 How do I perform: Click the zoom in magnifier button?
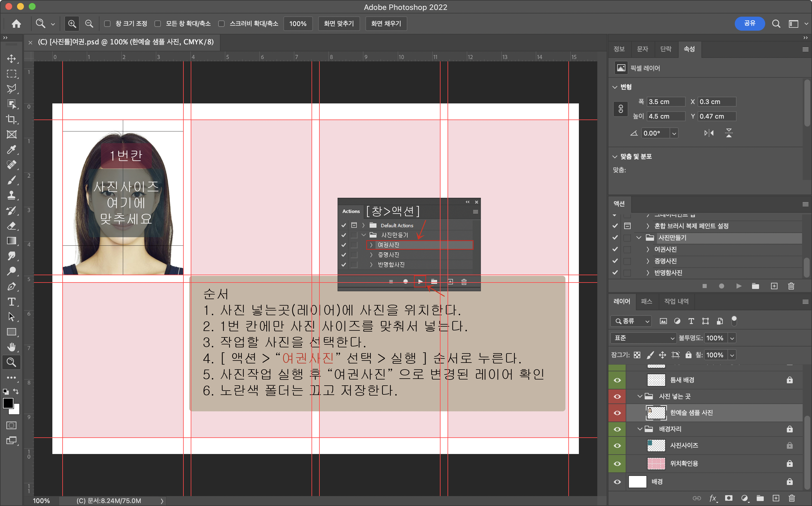pyautogui.click(x=72, y=23)
